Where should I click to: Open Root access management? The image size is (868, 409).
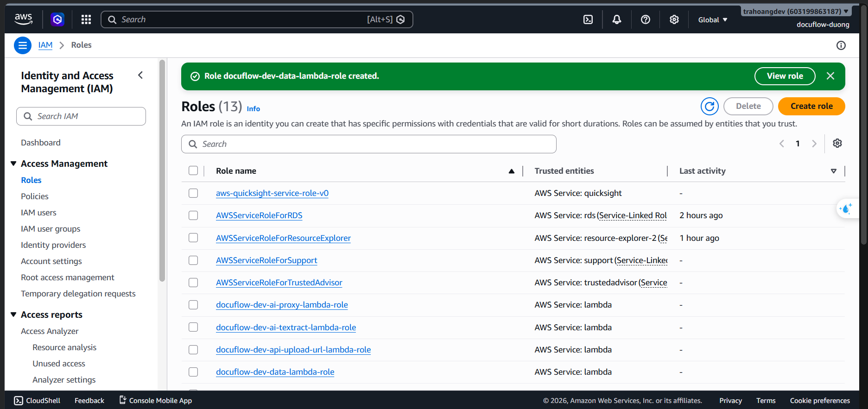[68, 277]
